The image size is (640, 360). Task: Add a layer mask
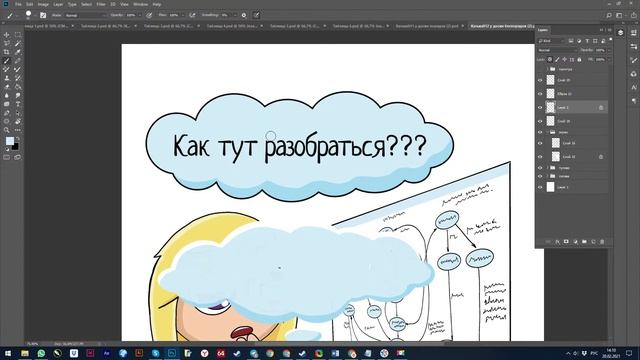click(566, 242)
